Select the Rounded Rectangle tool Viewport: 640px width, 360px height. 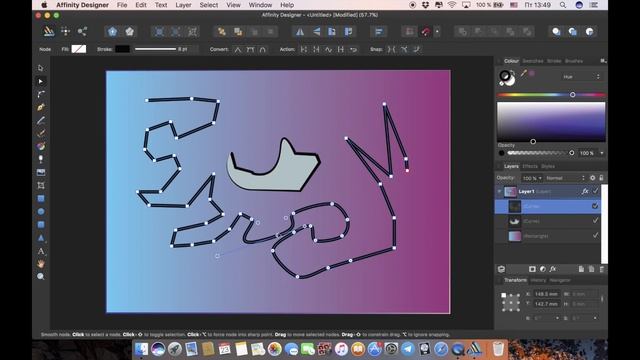pyautogui.click(x=40, y=224)
